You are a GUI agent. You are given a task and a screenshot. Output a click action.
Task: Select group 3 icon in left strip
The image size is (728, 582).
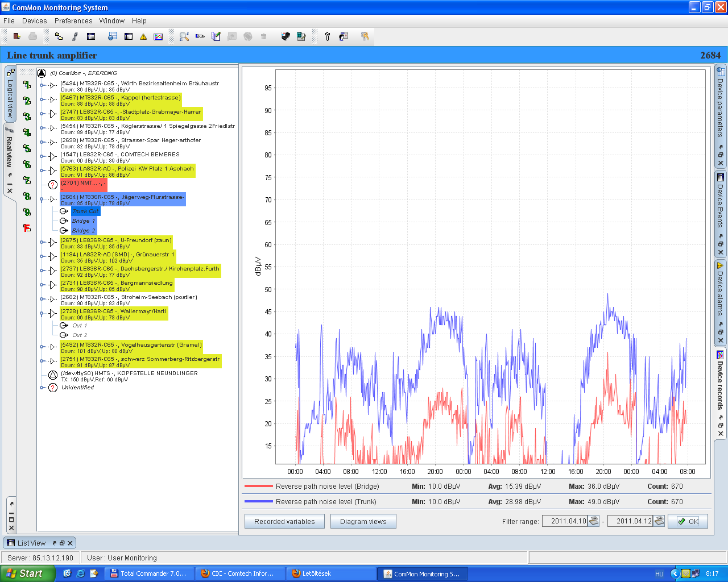[27, 117]
